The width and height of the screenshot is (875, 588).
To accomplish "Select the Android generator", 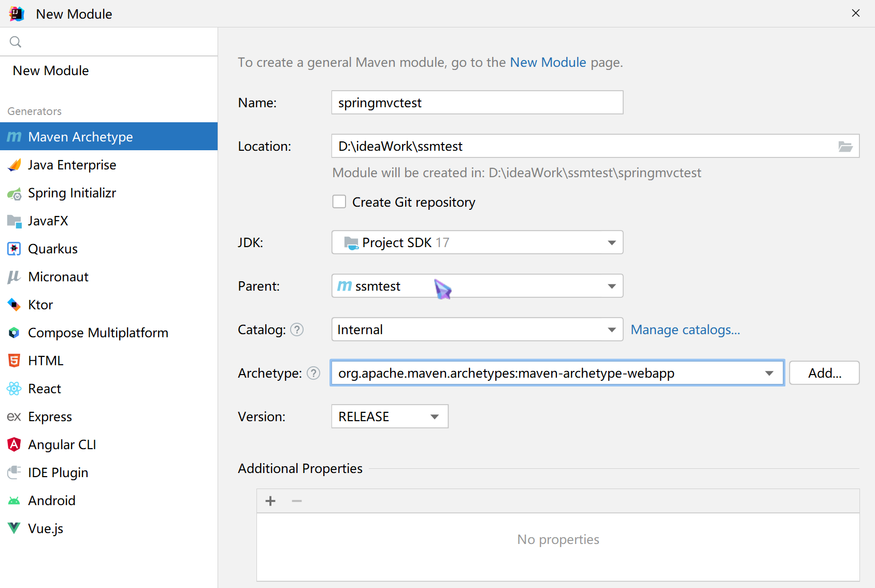I will coord(109,500).
